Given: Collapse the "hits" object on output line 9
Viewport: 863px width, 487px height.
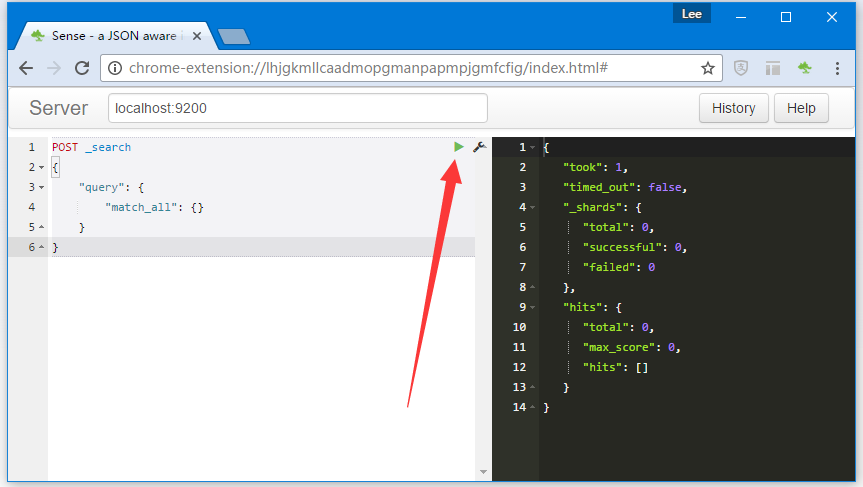Looking at the screenshot, I should click(533, 308).
